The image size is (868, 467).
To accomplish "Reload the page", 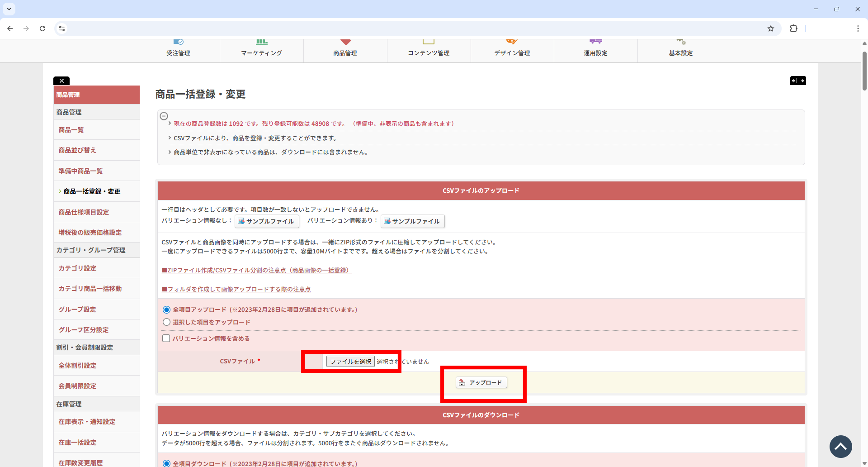I will tap(42, 29).
